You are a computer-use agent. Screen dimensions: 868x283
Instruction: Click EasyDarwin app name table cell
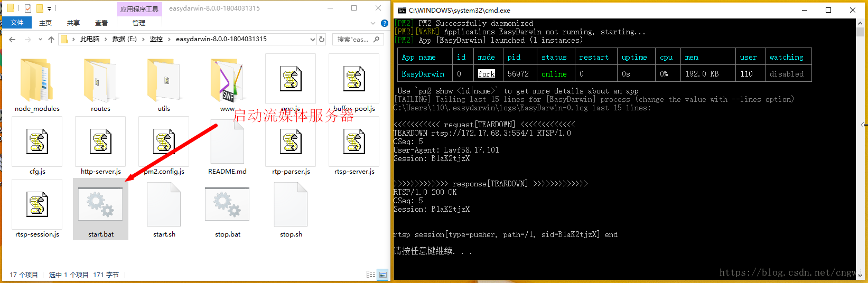point(423,74)
